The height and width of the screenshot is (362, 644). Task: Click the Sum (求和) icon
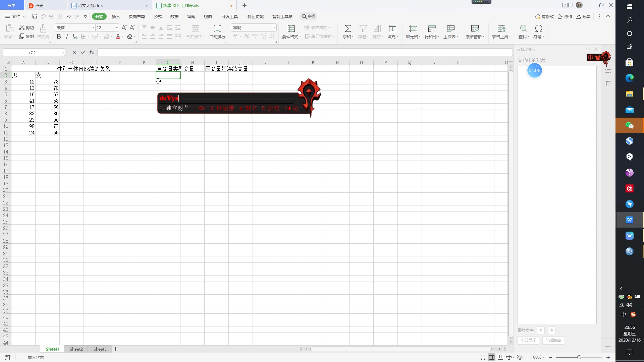348,29
